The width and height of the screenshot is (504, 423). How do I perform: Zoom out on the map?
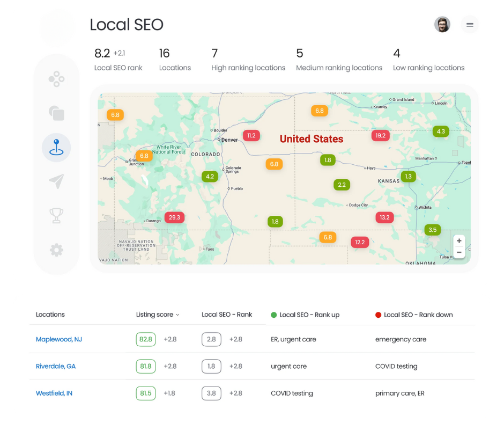coord(459,252)
